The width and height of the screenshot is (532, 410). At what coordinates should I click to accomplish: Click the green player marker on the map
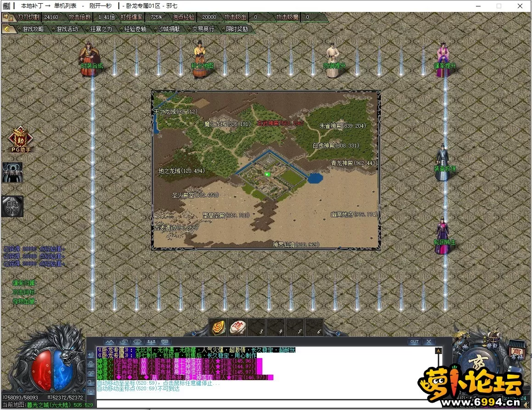tap(267, 174)
